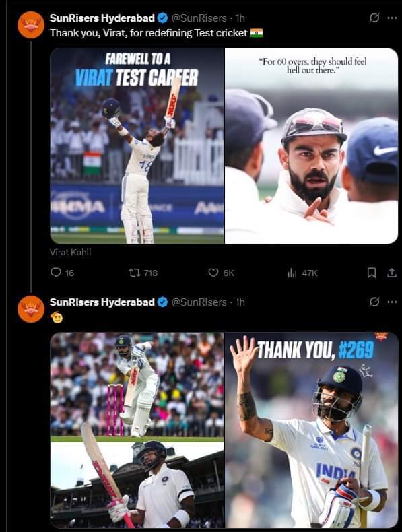This screenshot has height=532, width=402.
Task: Bookmark the Virat Test cricket tweet
Action: [372, 273]
